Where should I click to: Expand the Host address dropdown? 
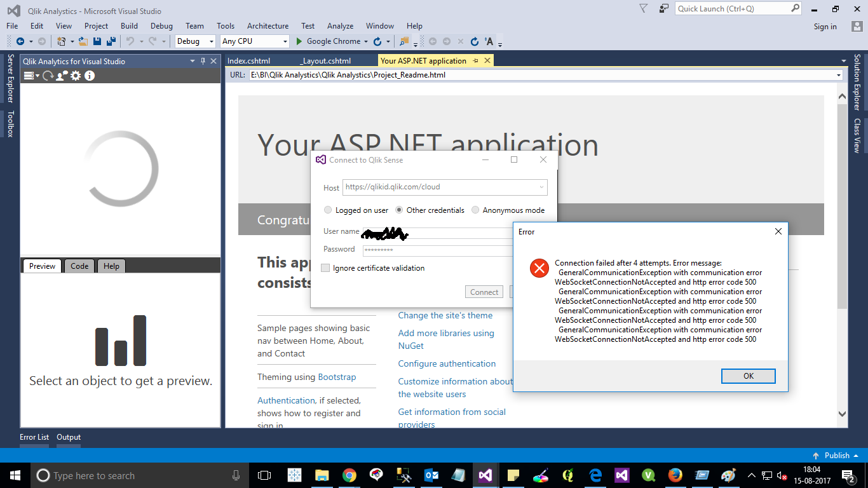[541, 187]
